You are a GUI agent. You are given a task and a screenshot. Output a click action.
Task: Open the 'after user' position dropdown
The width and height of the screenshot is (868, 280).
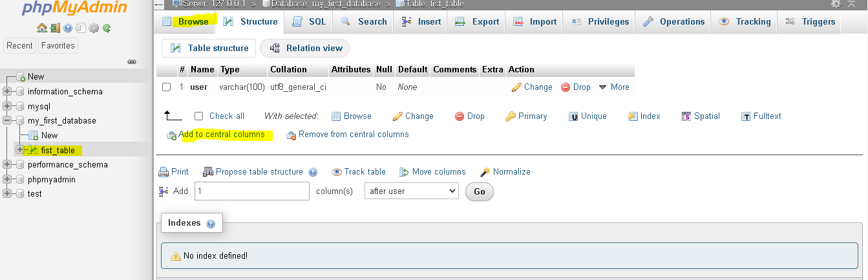coord(411,191)
